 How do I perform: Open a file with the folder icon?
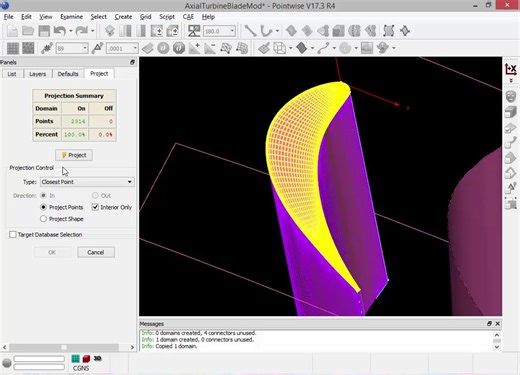(x=28, y=31)
